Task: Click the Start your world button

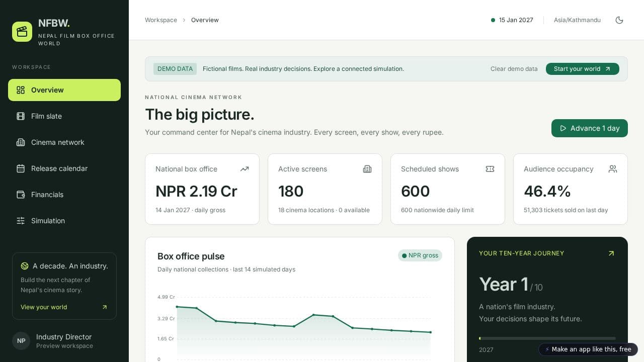Action: [583, 69]
